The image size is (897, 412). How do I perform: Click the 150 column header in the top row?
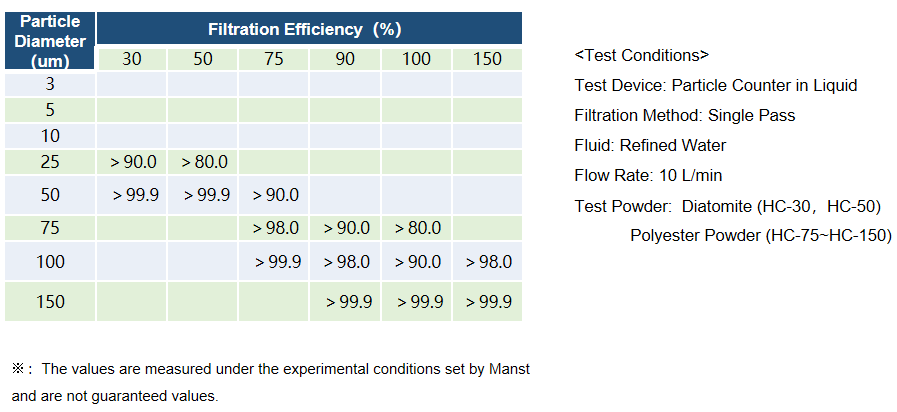[x=487, y=59]
